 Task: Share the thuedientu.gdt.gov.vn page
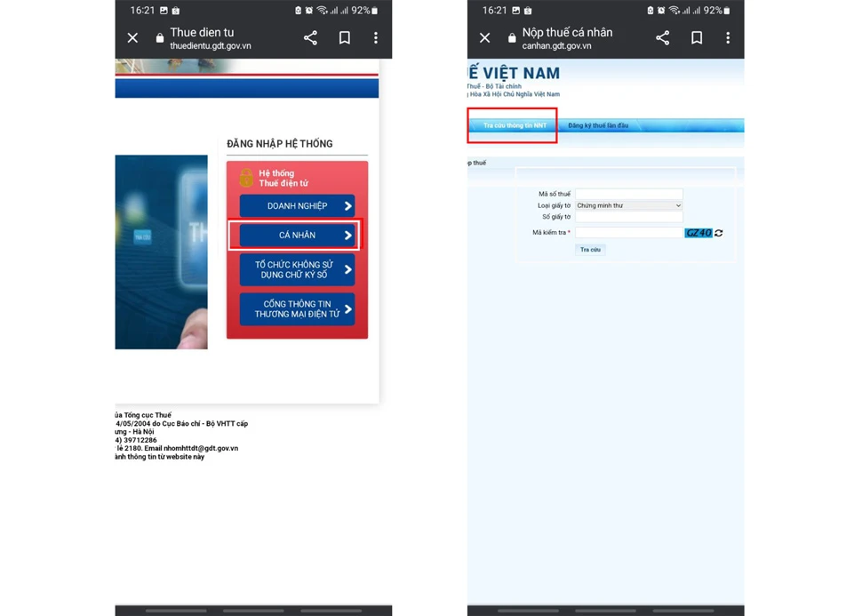[x=310, y=38]
